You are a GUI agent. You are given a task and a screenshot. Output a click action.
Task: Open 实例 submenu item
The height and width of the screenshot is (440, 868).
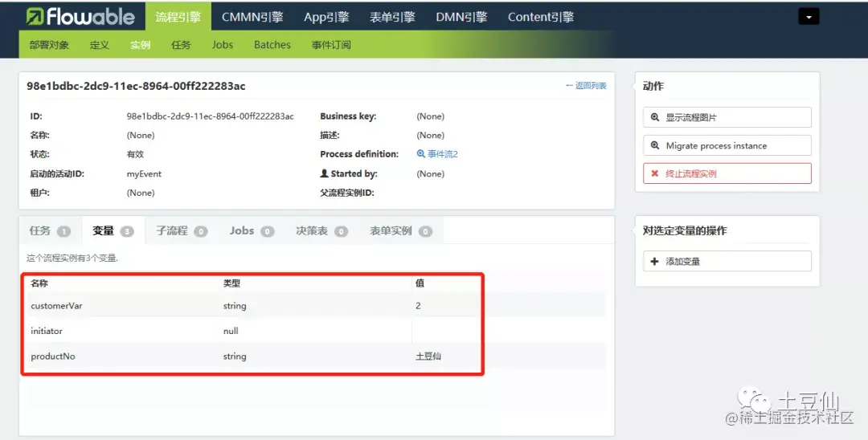pyautogui.click(x=140, y=45)
